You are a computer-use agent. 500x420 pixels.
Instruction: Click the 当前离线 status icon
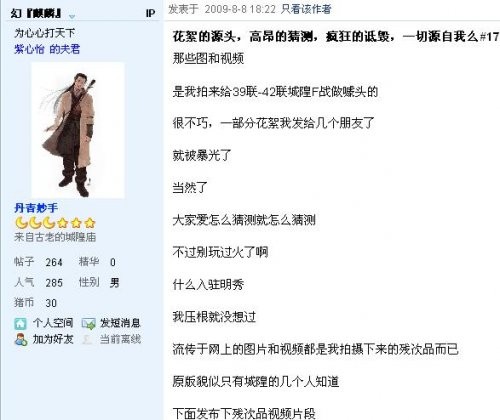coord(88,339)
